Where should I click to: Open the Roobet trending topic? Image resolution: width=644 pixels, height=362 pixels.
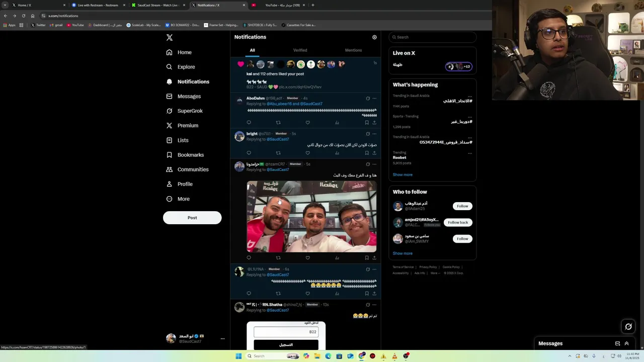pos(399,157)
